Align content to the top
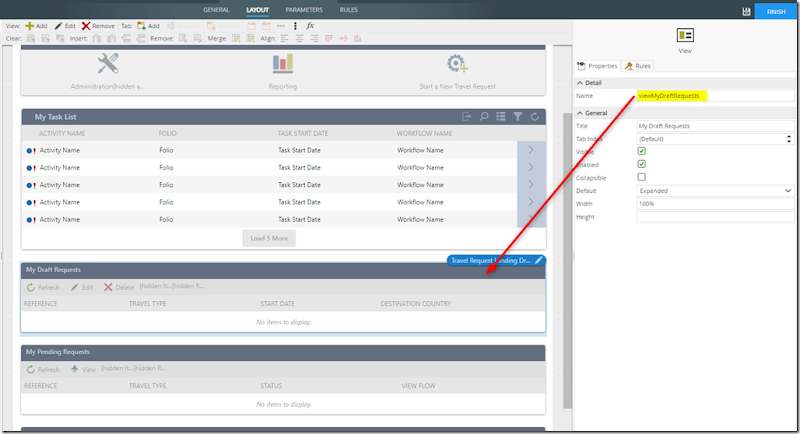800x434 pixels. [329, 38]
